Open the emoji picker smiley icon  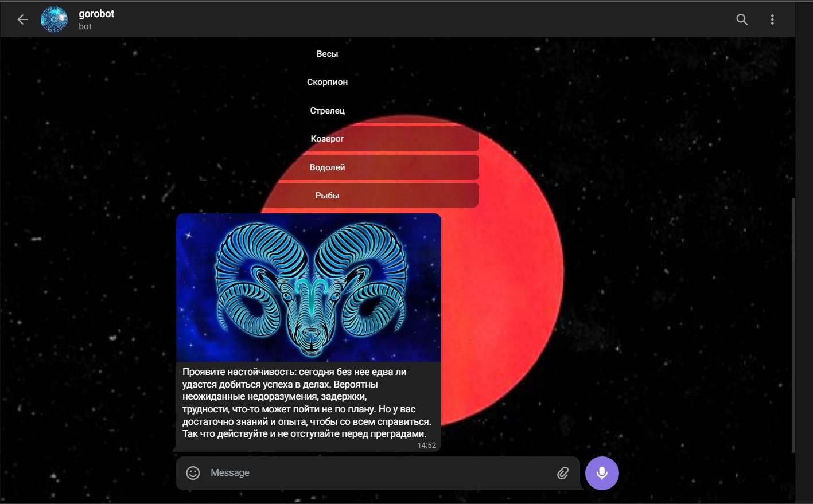pyautogui.click(x=193, y=472)
